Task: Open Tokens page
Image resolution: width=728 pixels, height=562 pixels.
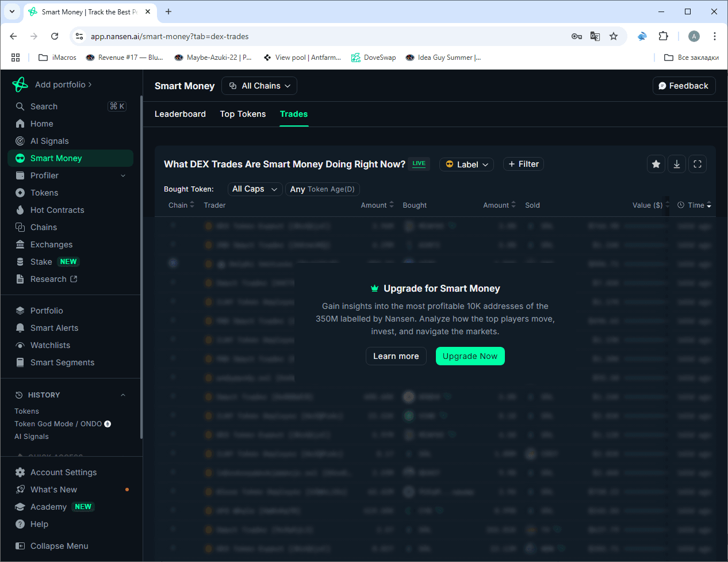Action: point(70,193)
